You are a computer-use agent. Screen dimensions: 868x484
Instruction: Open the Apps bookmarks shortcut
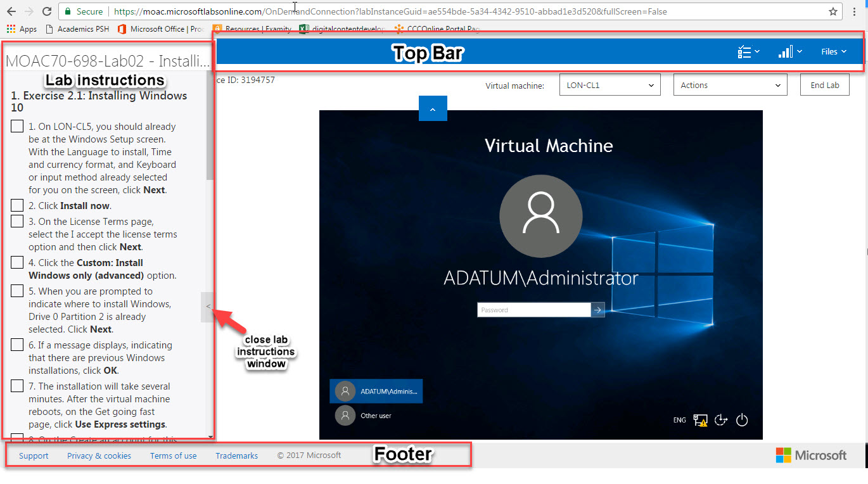22,29
